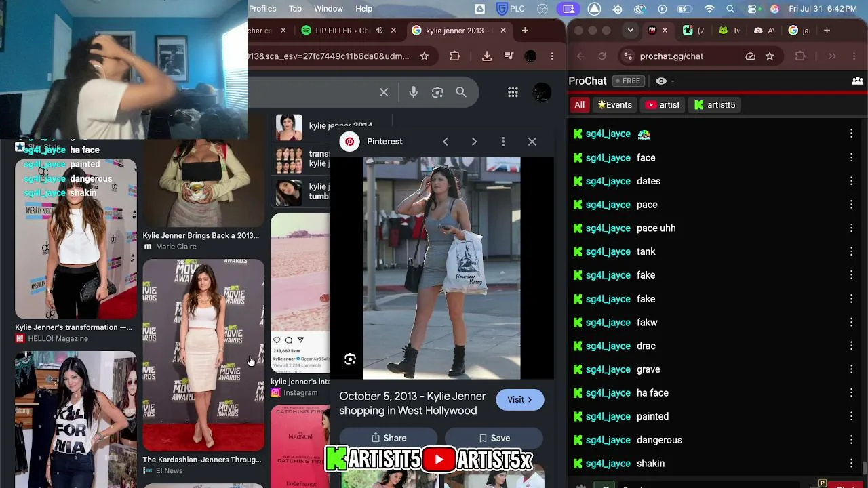
Task: Open options for the 'painted' chat message
Action: pos(851,416)
